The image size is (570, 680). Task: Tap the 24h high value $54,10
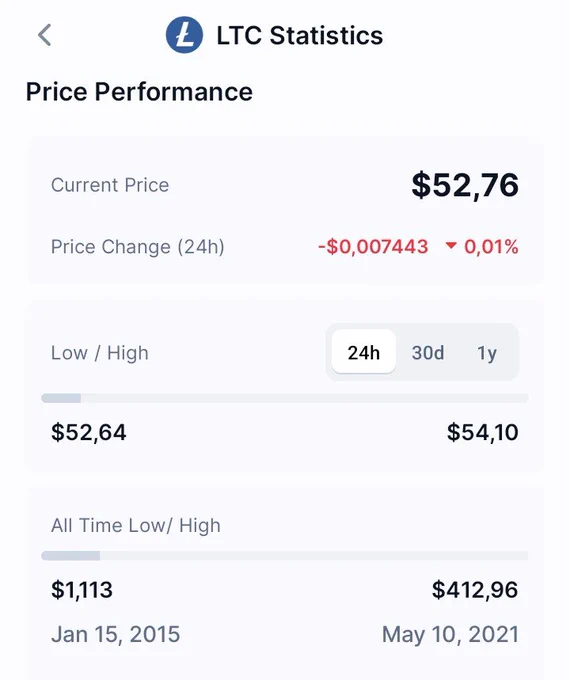click(483, 432)
